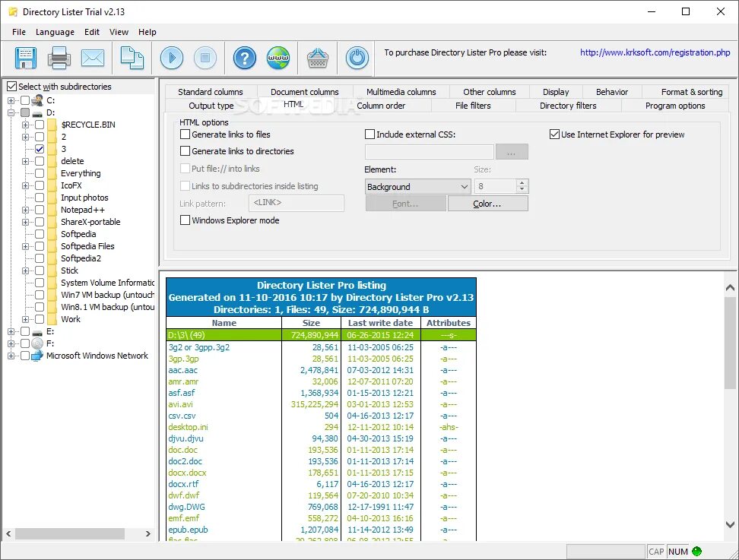Viewport: 739px width, 560px height.
Task: Expand the ShareX-portable folder node
Action: click(x=25, y=222)
